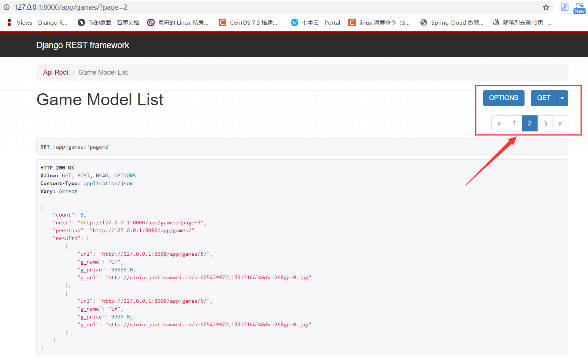
Task: Click the g_name value "CF"
Action: (114, 262)
